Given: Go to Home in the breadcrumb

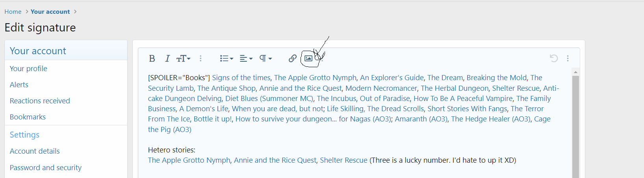Looking at the screenshot, I should pos(13,12).
